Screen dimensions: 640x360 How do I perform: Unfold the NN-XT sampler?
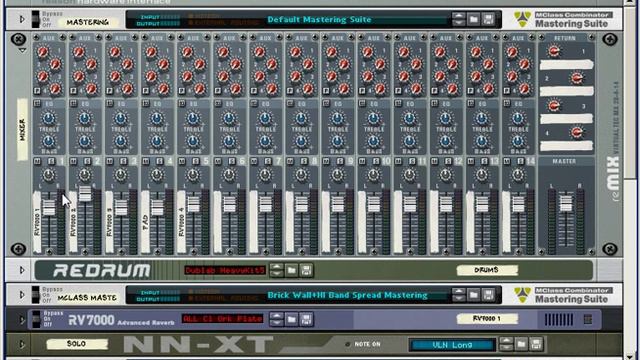tap(22, 344)
